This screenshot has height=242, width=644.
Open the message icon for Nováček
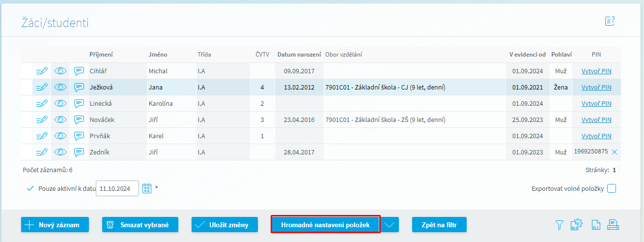click(79, 120)
